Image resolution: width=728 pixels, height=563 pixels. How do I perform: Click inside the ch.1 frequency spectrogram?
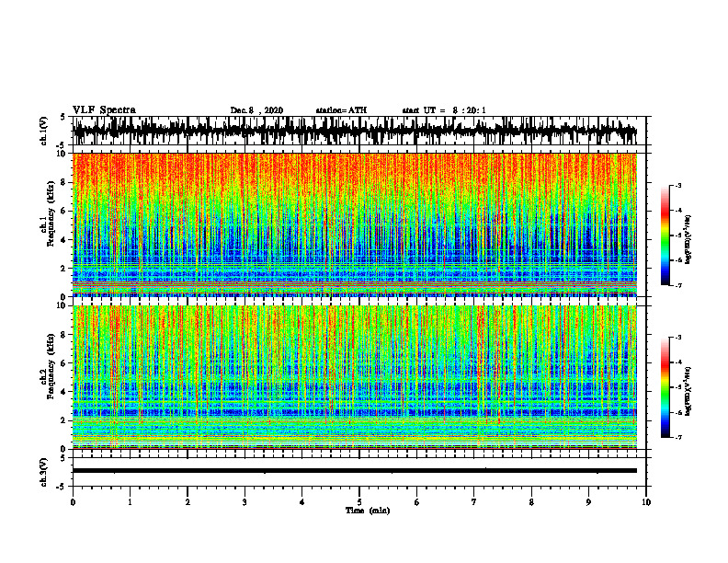(355, 224)
